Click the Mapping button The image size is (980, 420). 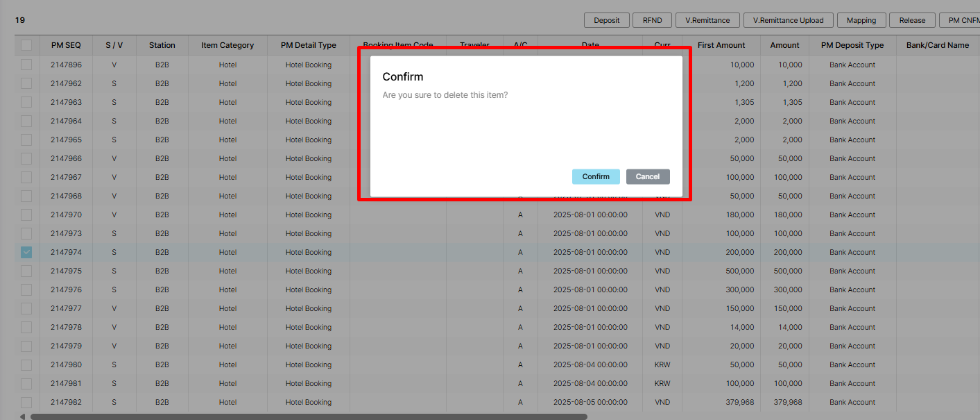click(861, 20)
